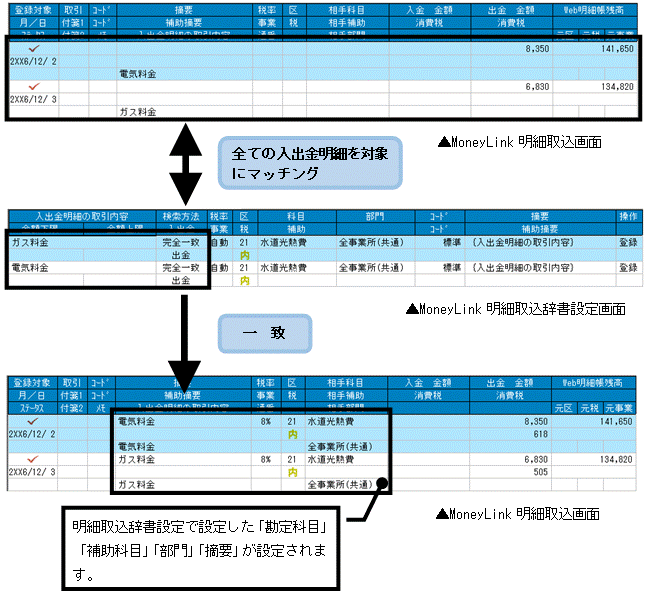Click 水道光熱費 account in ガス料金 dictionary row
The image size is (657, 595).
coord(283,242)
